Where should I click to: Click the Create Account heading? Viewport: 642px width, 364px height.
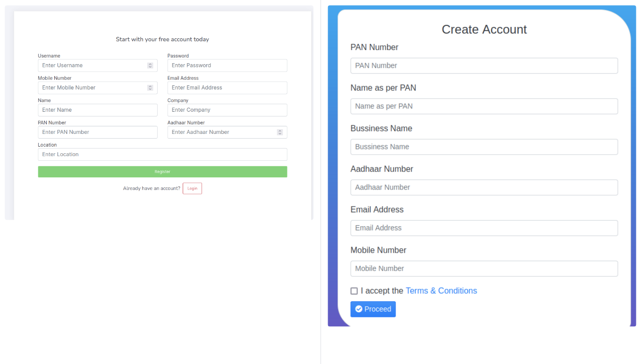[484, 29]
